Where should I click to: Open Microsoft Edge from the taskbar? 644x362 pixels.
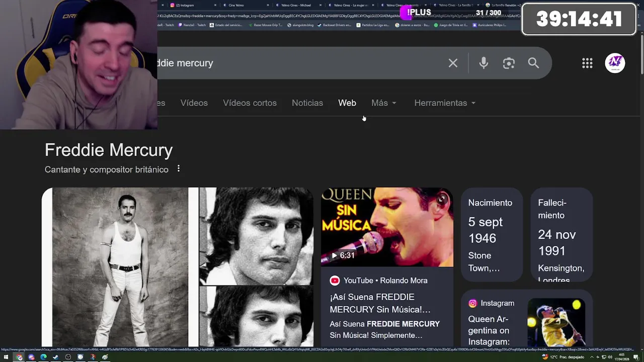43,357
